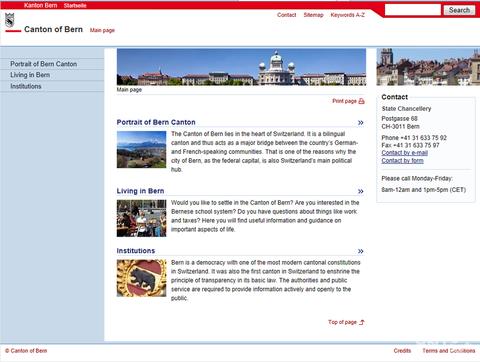The height and width of the screenshot is (362, 480).
Task: Click the Print page link
Action: (x=344, y=101)
